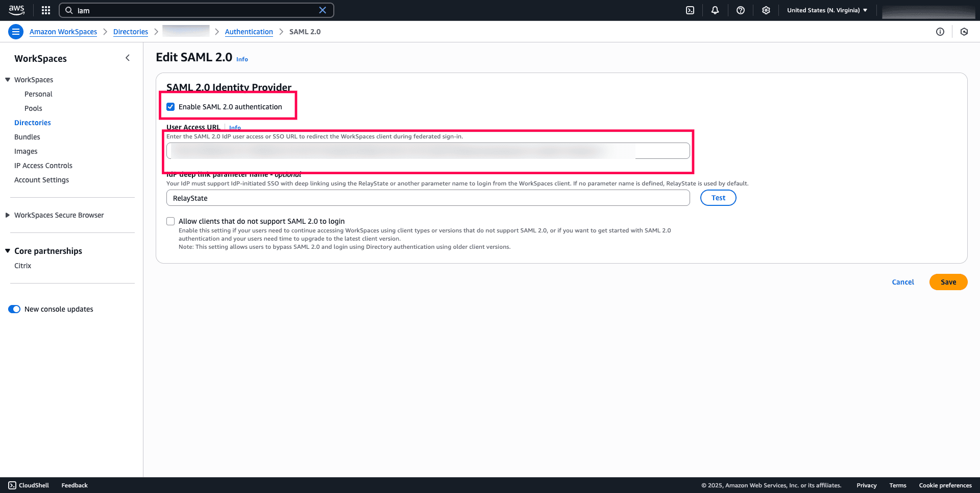Viewport: 980px width, 493px height.
Task: Open the info panel circle icon
Action: point(940,32)
